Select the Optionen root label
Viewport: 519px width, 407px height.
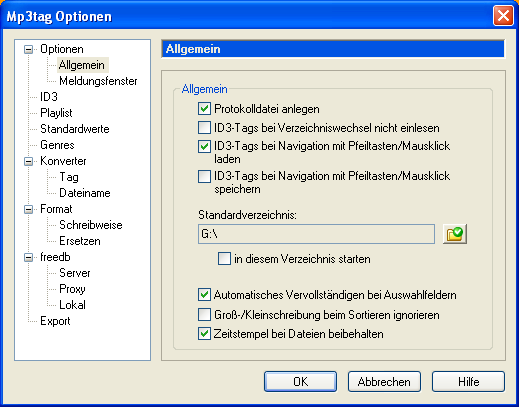click(x=62, y=49)
